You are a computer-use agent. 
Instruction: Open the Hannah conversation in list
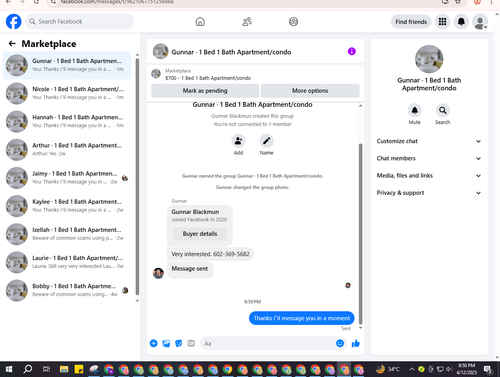point(67,122)
